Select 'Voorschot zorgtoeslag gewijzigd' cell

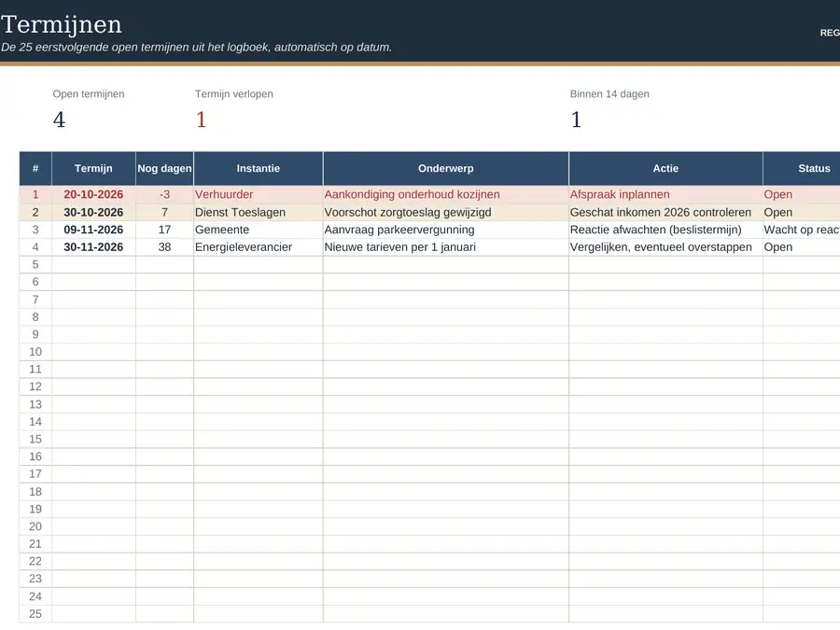[446, 212]
